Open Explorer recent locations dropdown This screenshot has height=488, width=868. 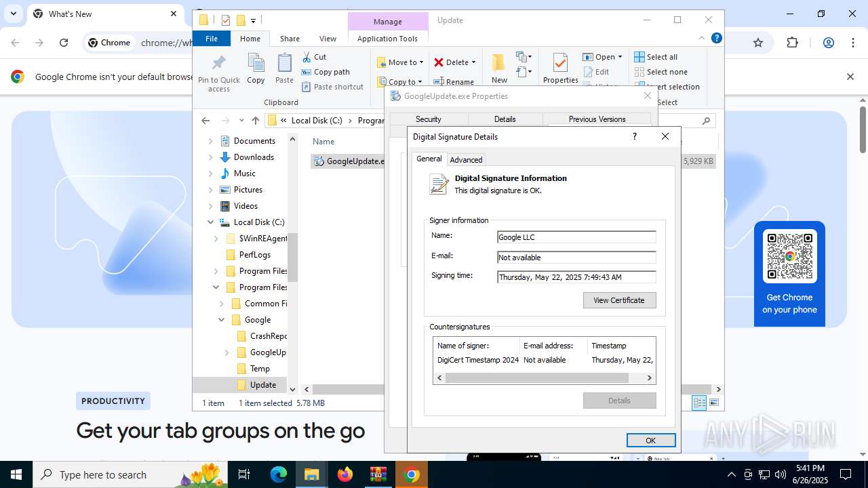tap(241, 121)
